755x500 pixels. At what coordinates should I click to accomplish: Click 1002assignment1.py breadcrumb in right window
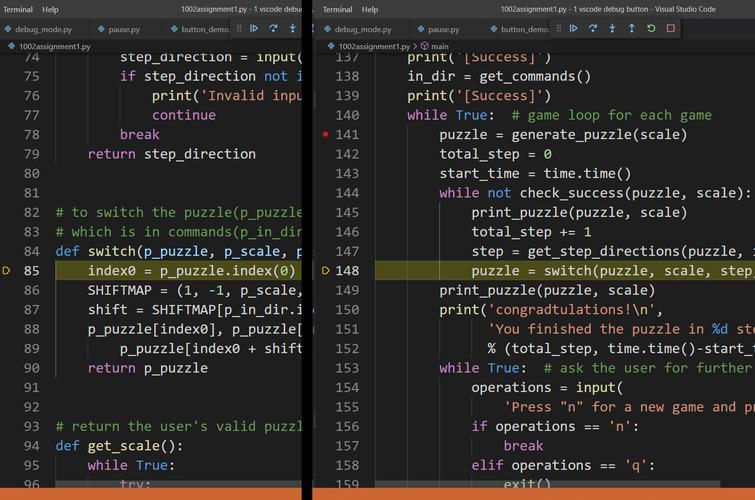[369, 47]
